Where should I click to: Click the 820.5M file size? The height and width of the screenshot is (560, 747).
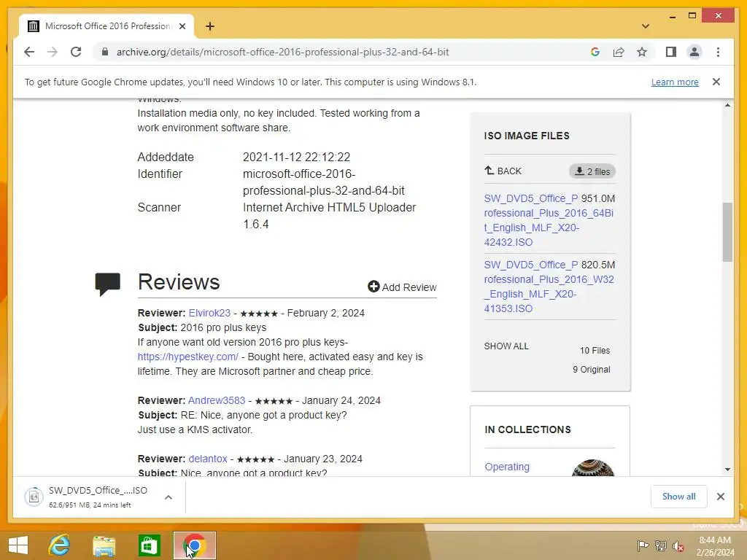click(598, 265)
